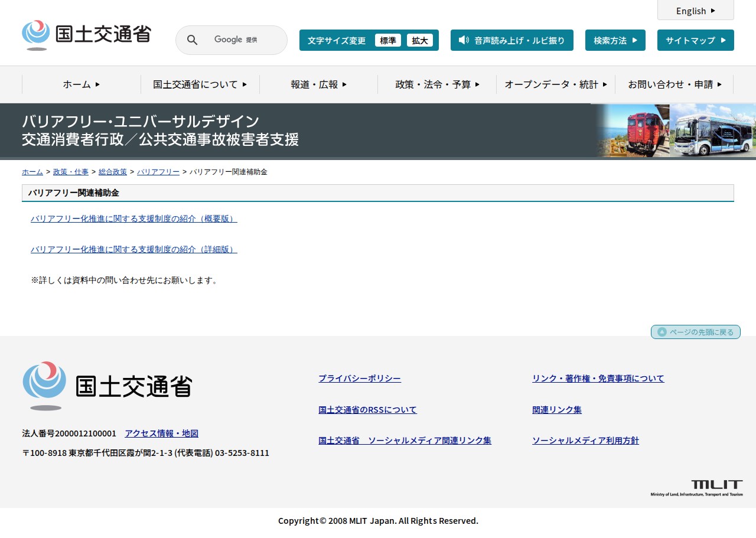Click the train and bus banner image

[x=673, y=131]
